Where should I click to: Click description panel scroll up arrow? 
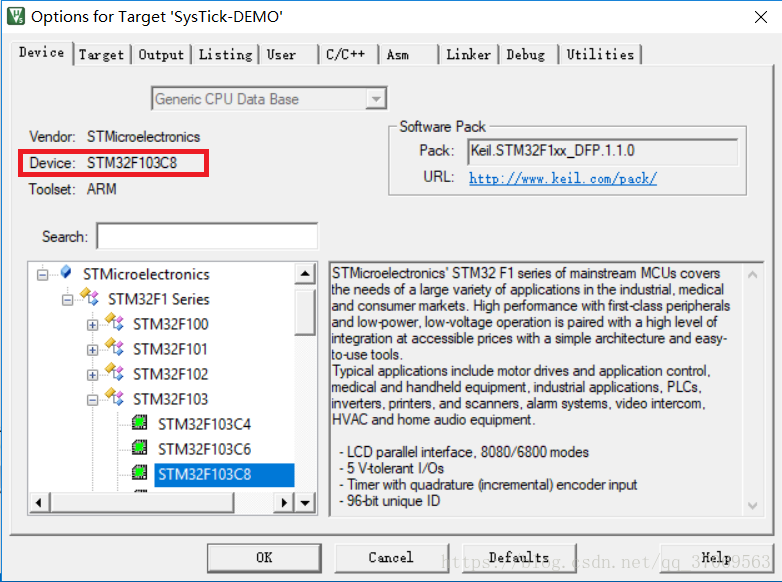[x=753, y=274]
